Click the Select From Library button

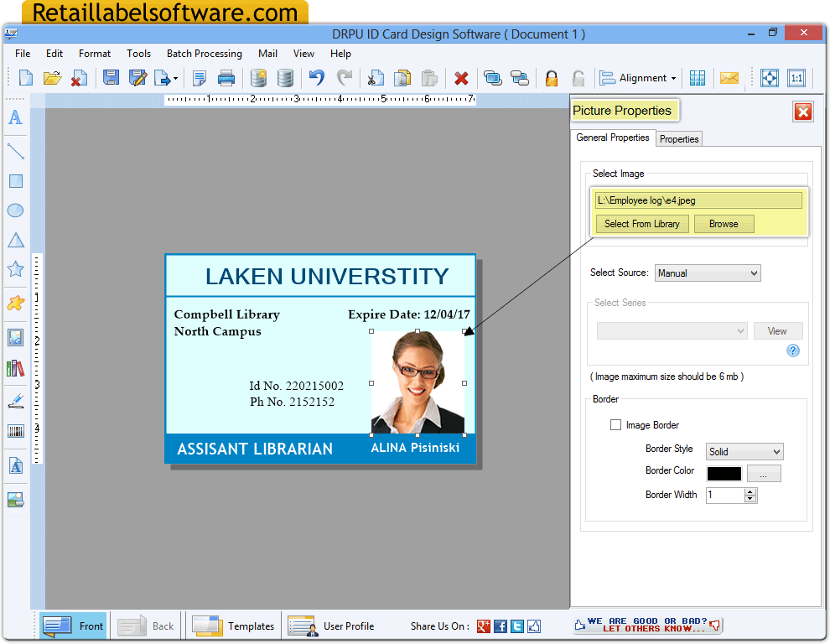[642, 224]
